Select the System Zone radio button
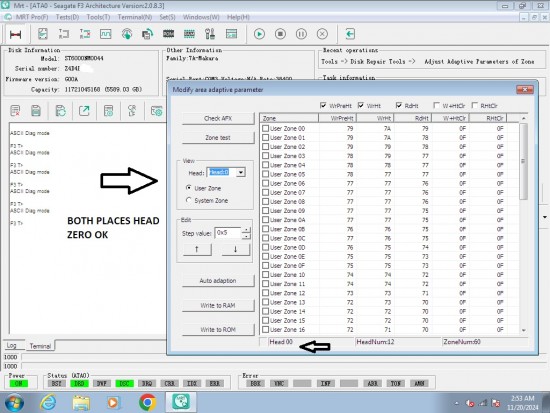The width and height of the screenshot is (550, 413). (x=189, y=200)
